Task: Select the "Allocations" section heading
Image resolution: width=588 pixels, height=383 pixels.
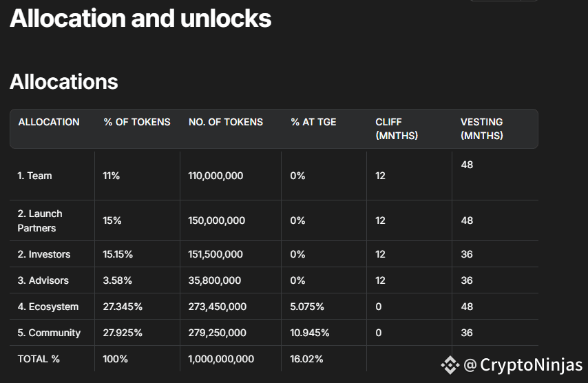Action: coord(64,82)
